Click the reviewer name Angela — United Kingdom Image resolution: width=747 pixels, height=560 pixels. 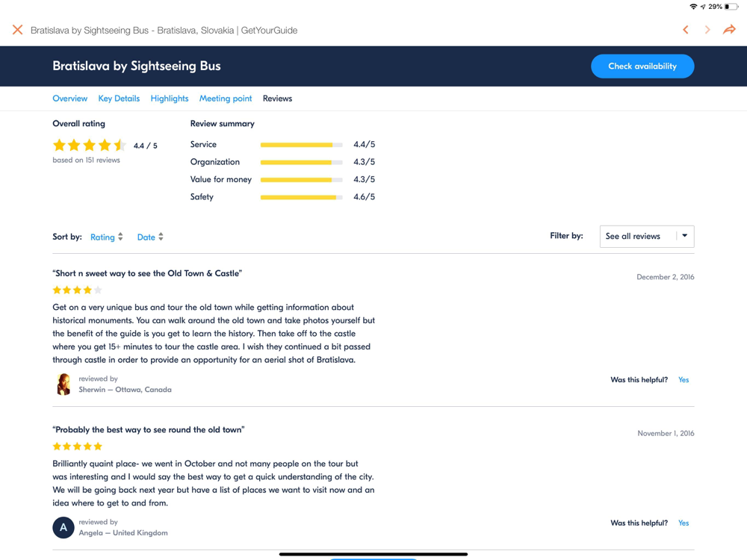[x=123, y=533]
